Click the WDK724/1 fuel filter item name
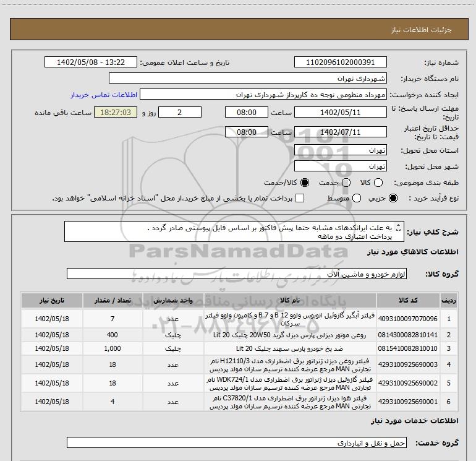The image size is (476, 461). click(290, 384)
